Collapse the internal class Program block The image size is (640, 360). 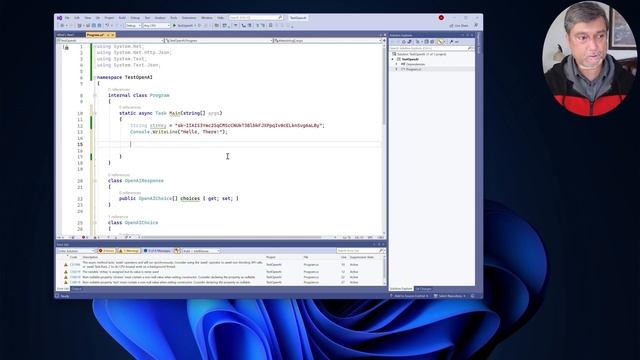pos(95,96)
